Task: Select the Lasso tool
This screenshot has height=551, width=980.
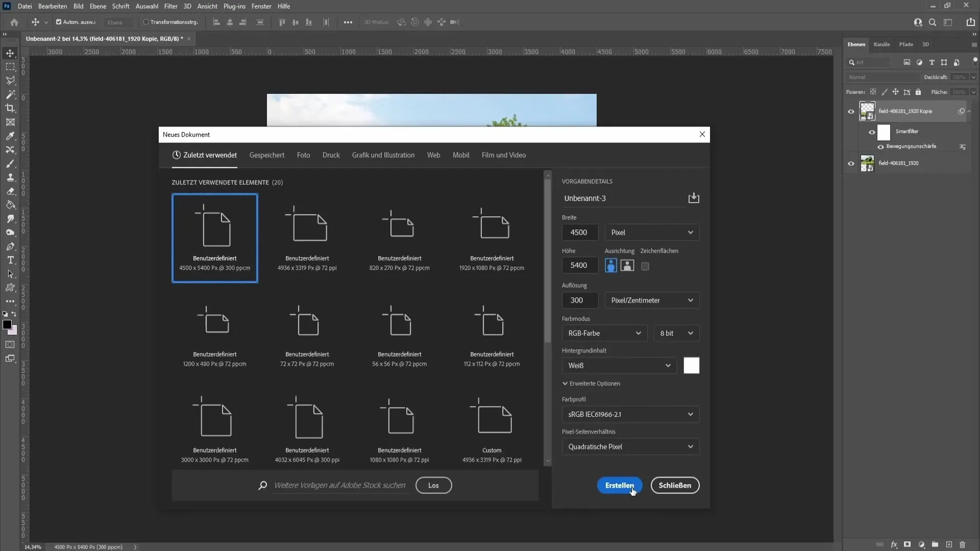Action: (10, 81)
